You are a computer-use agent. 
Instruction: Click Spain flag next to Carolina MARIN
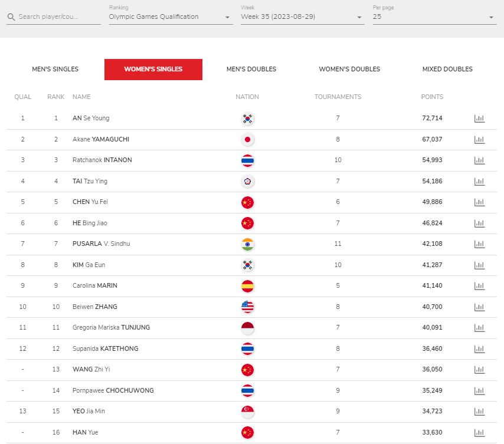click(x=247, y=286)
